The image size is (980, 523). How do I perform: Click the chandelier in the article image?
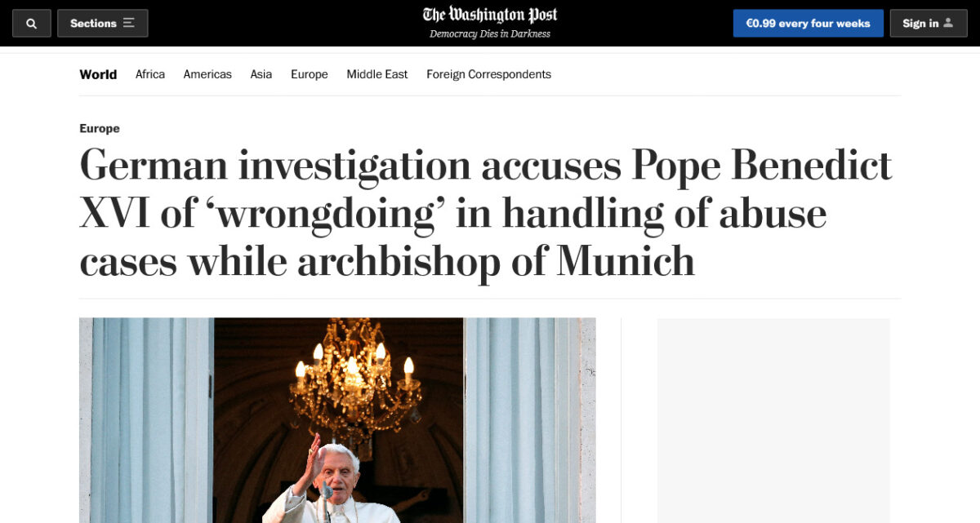[x=354, y=379]
